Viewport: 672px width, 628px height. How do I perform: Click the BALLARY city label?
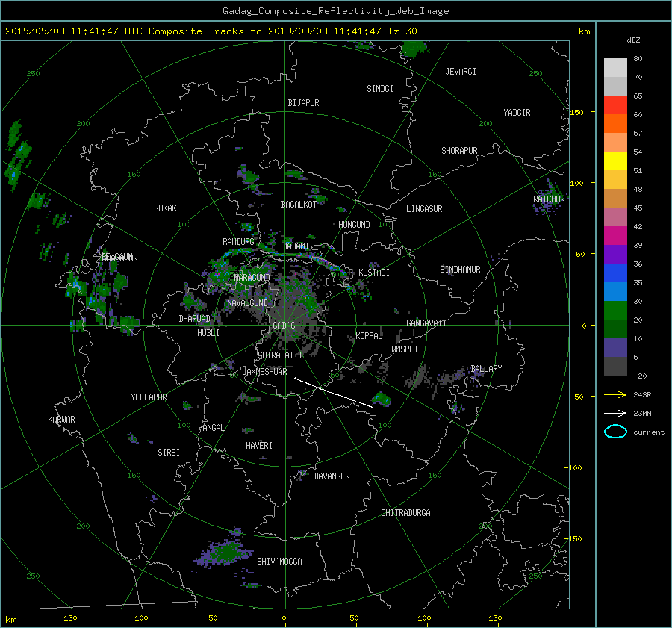point(486,369)
